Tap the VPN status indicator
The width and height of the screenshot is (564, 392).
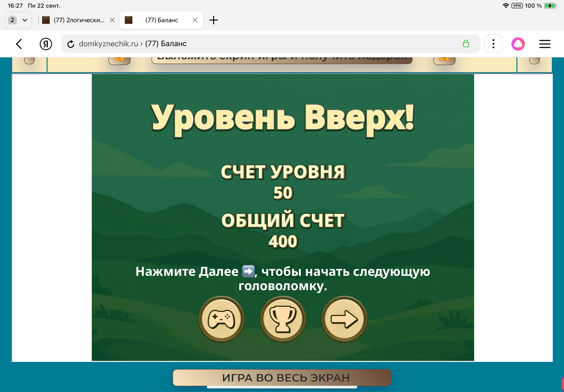(x=517, y=6)
